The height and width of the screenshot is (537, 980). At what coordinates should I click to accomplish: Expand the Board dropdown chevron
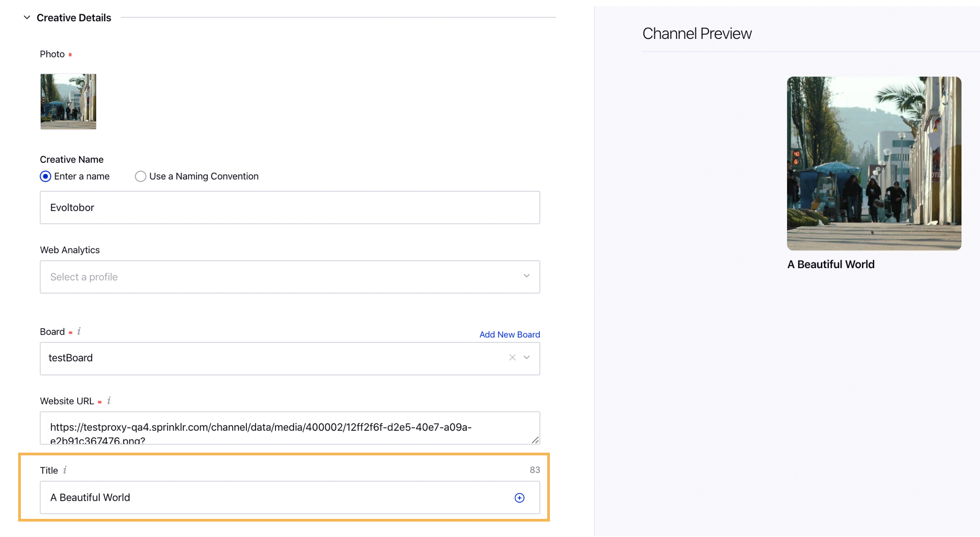tap(526, 358)
